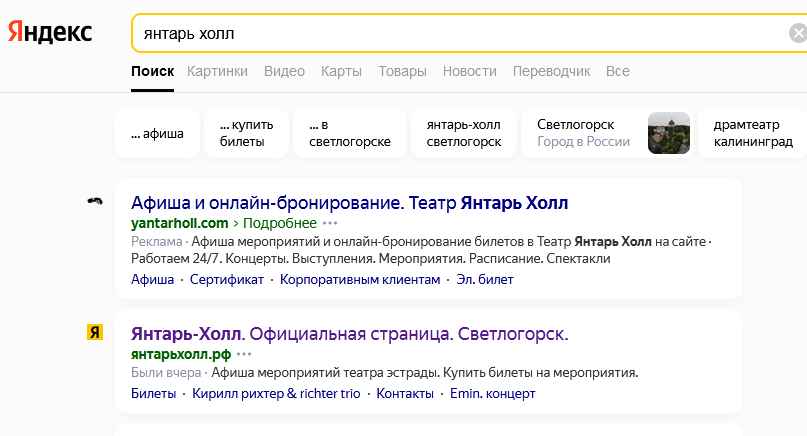Select the Поиск tab
Image resolution: width=807 pixels, height=436 pixels.
click(x=152, y=71)
